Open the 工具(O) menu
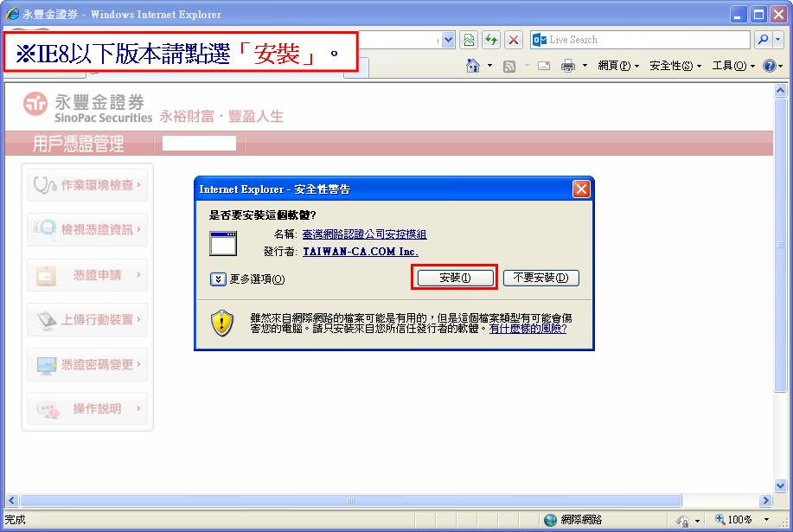Screen dimensions: 793x532 click(x=732, y=66)
